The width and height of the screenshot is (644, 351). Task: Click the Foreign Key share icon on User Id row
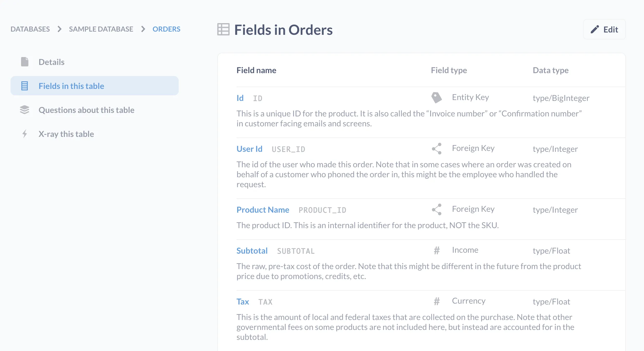pyautogui.click(x=437, y=148)
